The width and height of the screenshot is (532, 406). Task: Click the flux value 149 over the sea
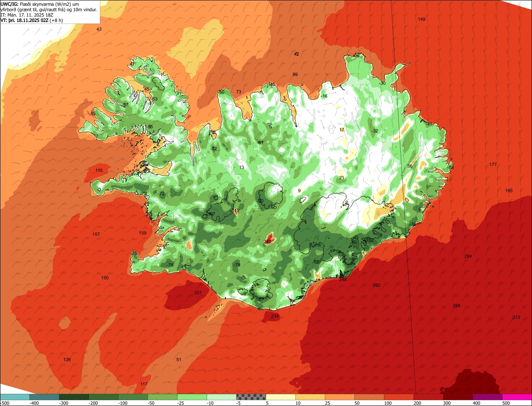pyautogui.click(x=421, y=20)
